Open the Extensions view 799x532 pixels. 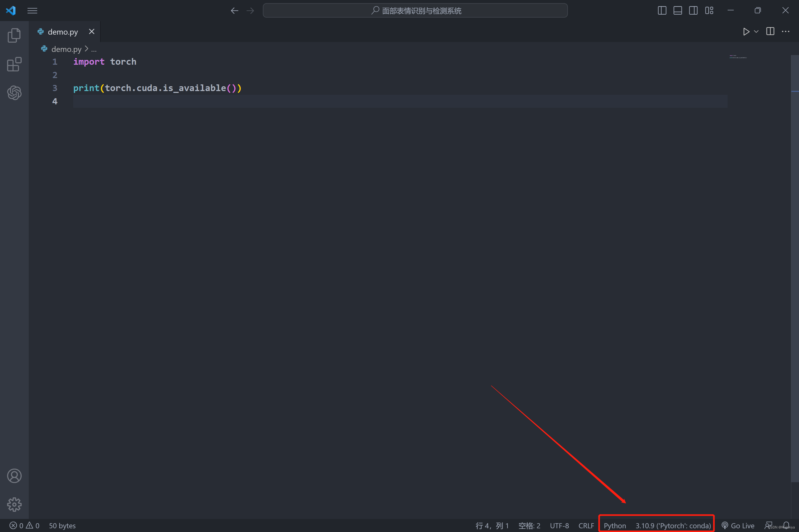[x=14, y=64]
